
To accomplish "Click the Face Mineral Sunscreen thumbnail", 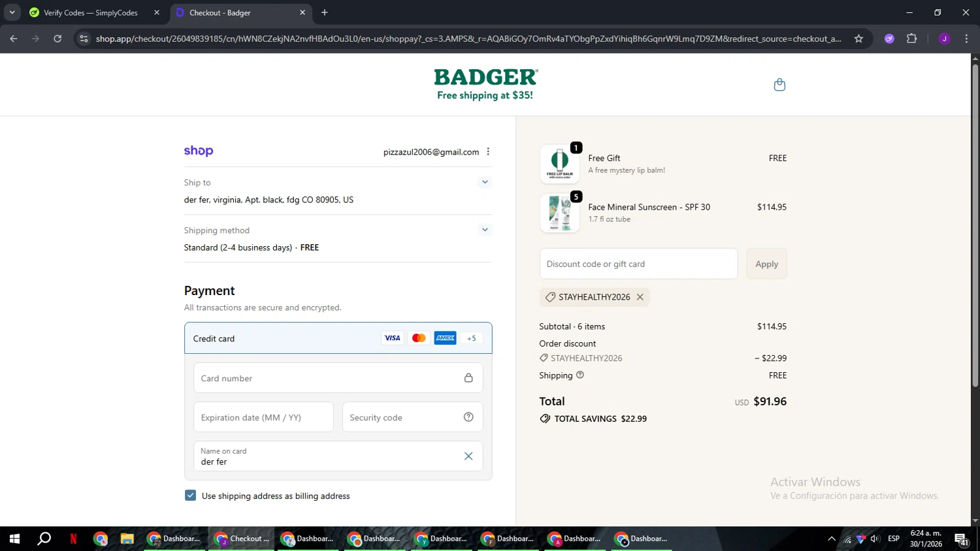I will pyautogui.click(x=560, y=213).
